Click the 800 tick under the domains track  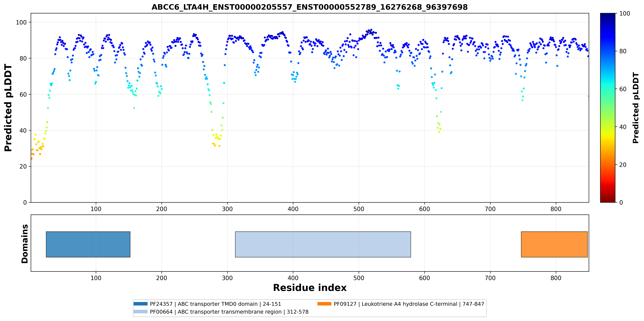click(556, 278)
